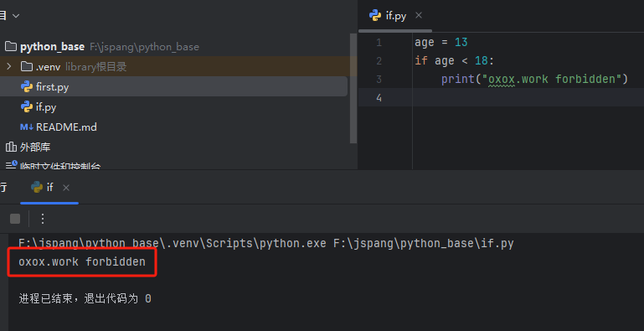This screenshot has width=644, height=331.
Task: Click the Python icon on if.py editor tab
Action: (x=375, y=16)
